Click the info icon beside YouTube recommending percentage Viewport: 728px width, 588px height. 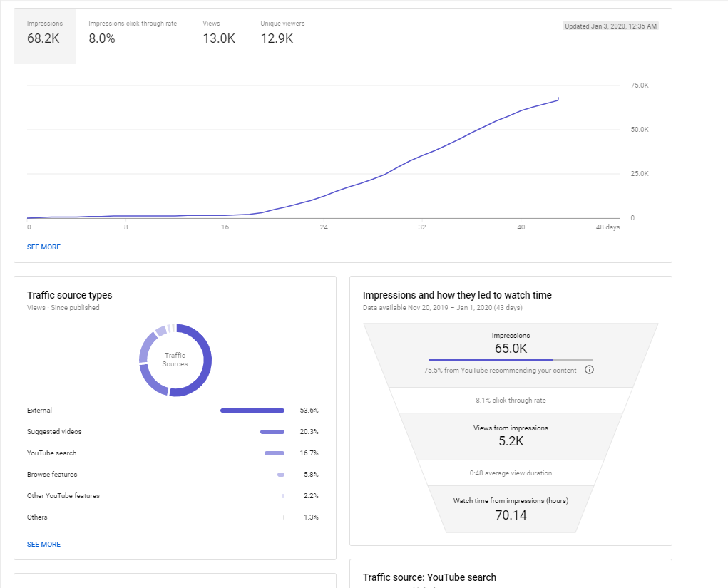point(589,370)
